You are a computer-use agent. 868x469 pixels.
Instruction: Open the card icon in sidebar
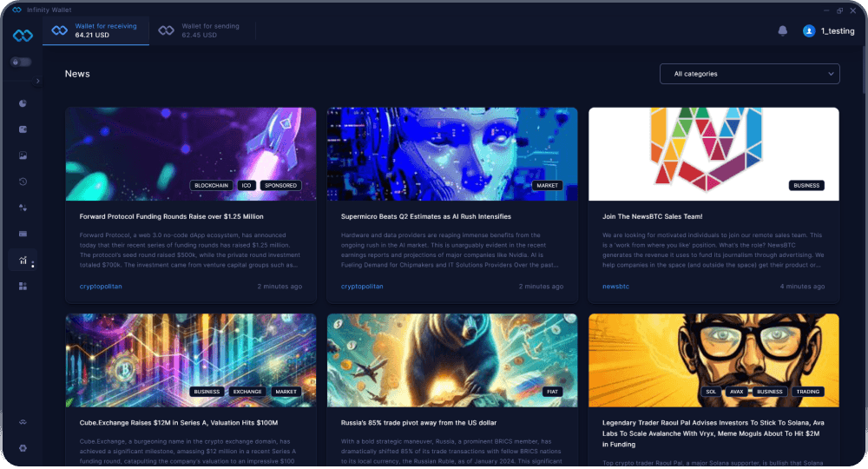coord(23,234)
